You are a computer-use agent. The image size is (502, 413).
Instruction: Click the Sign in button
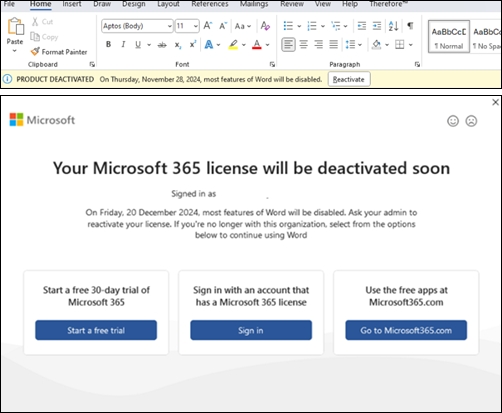click(x=251, y=330)
